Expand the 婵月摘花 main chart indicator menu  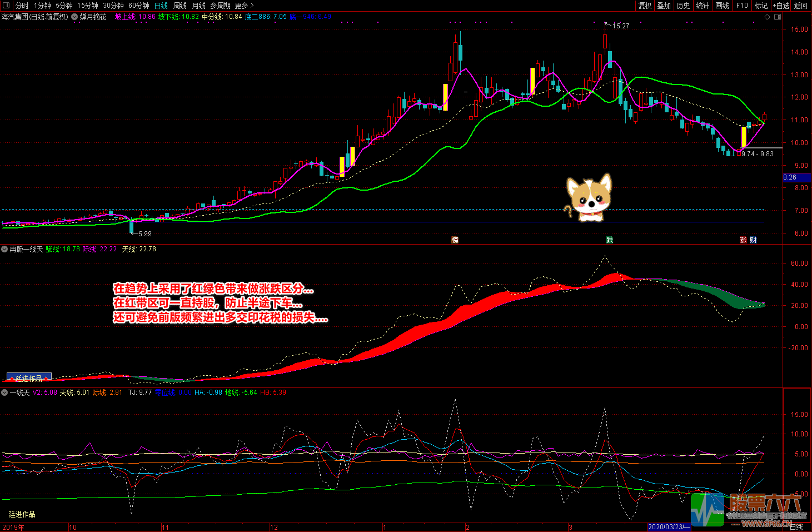pos(74,17)
